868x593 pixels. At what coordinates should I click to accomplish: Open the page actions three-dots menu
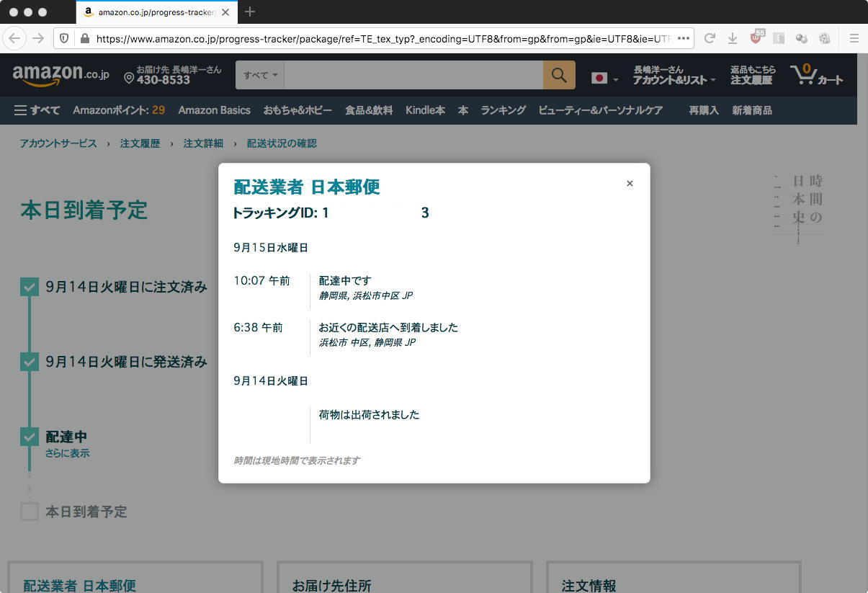coord(684,38)
